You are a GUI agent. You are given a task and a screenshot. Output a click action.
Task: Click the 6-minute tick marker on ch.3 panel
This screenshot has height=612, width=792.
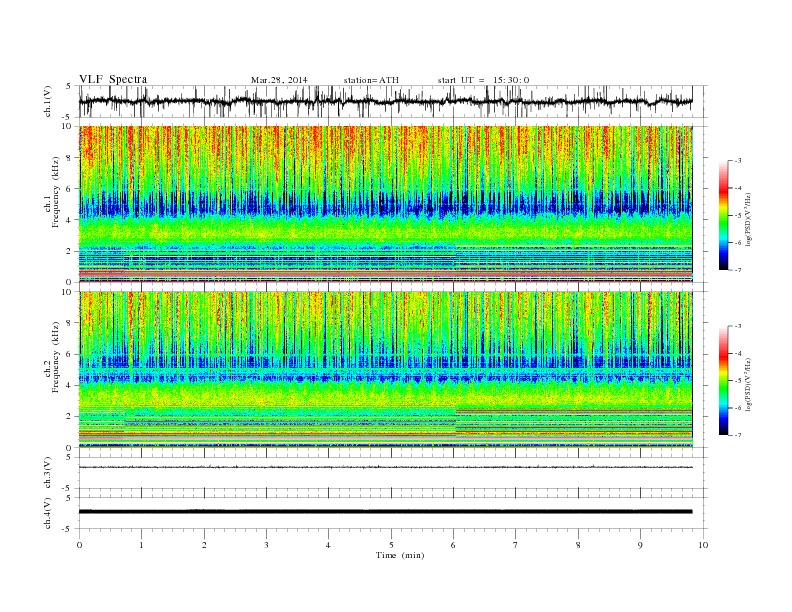coord(453,492)
